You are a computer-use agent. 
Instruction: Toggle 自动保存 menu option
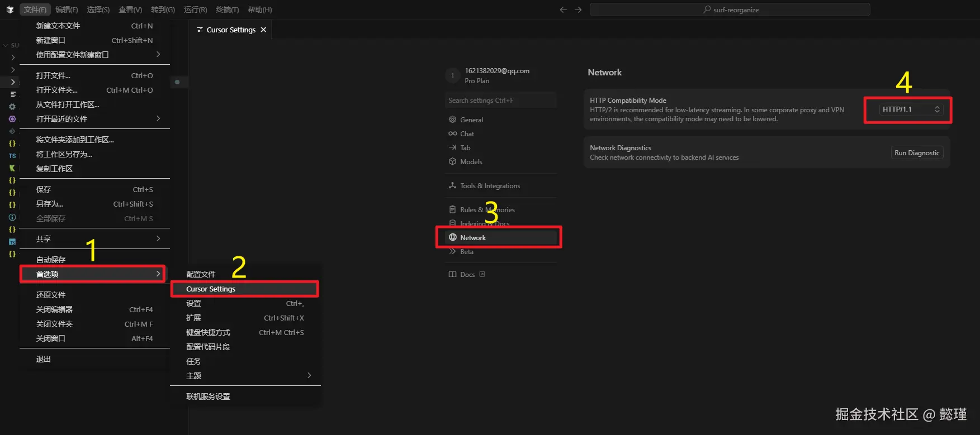pos(94,260)
